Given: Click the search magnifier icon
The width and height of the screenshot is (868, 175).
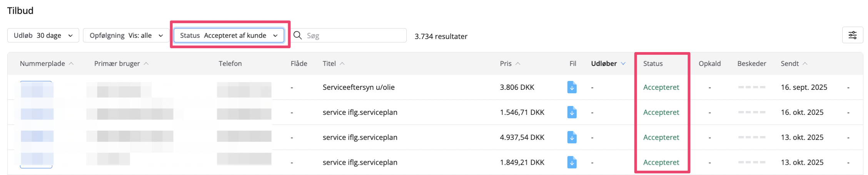Looking at the screenshot, I should (297, 35).
